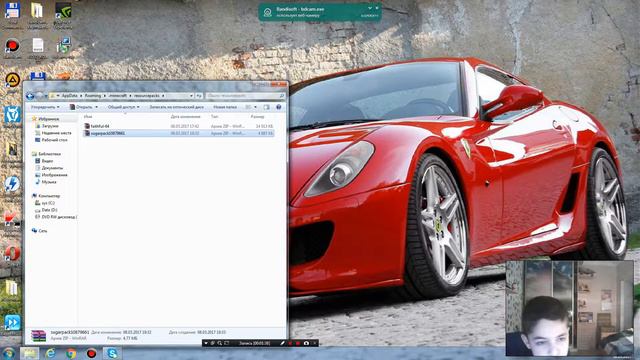Sort by the Тип column header
This screenshot has width=640, height=360.
[x=214, y=117]
